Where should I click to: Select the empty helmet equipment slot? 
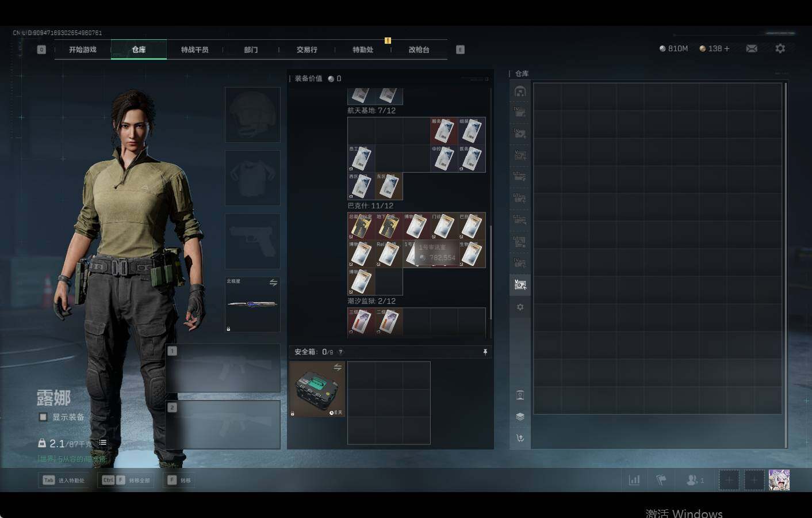coord(252,115)
